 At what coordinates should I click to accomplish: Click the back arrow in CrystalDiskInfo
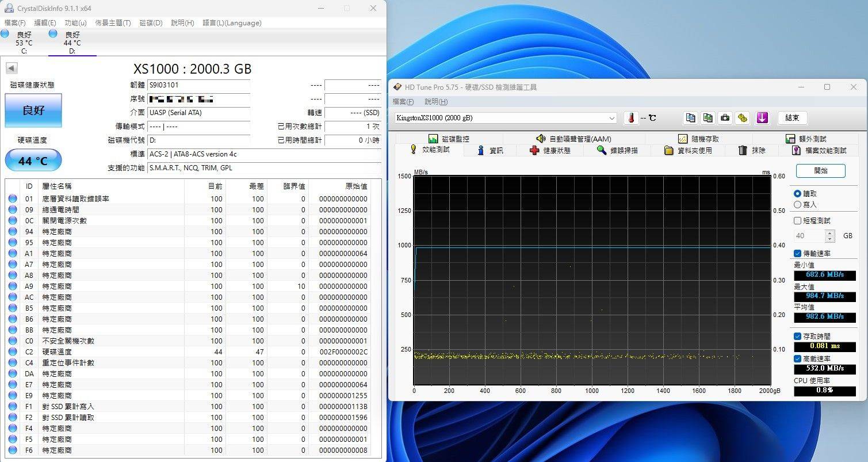[x=11, y=68]
